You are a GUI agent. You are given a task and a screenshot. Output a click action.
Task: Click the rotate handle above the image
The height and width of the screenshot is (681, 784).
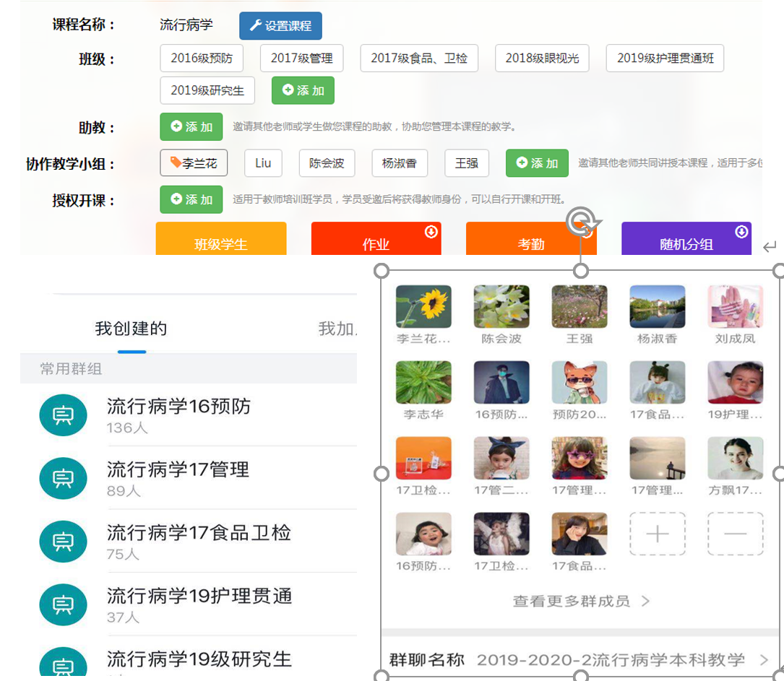coord(580,222)
